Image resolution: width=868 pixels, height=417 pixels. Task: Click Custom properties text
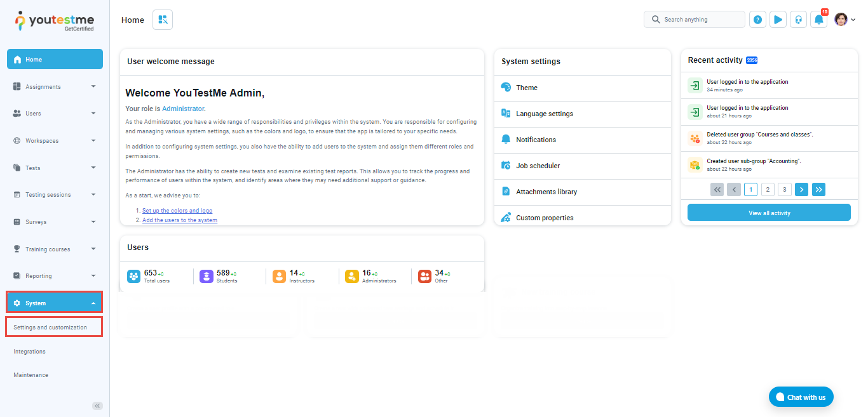(545, 218)
